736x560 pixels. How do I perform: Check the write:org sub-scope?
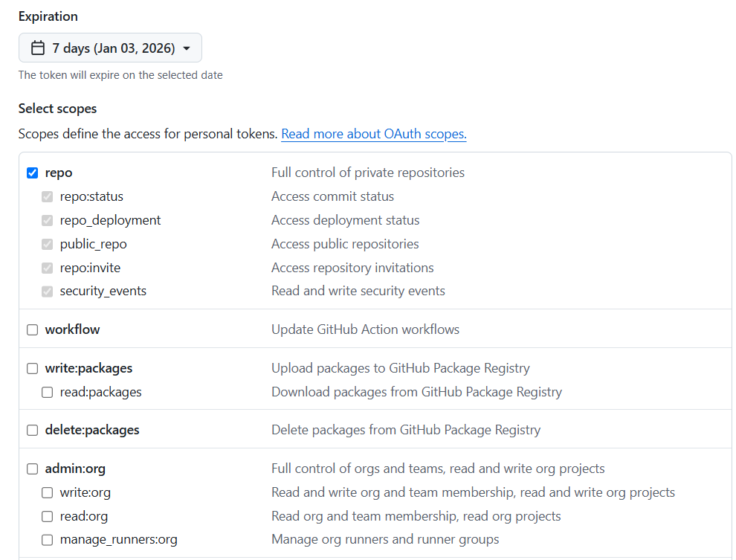click(47, 492)
